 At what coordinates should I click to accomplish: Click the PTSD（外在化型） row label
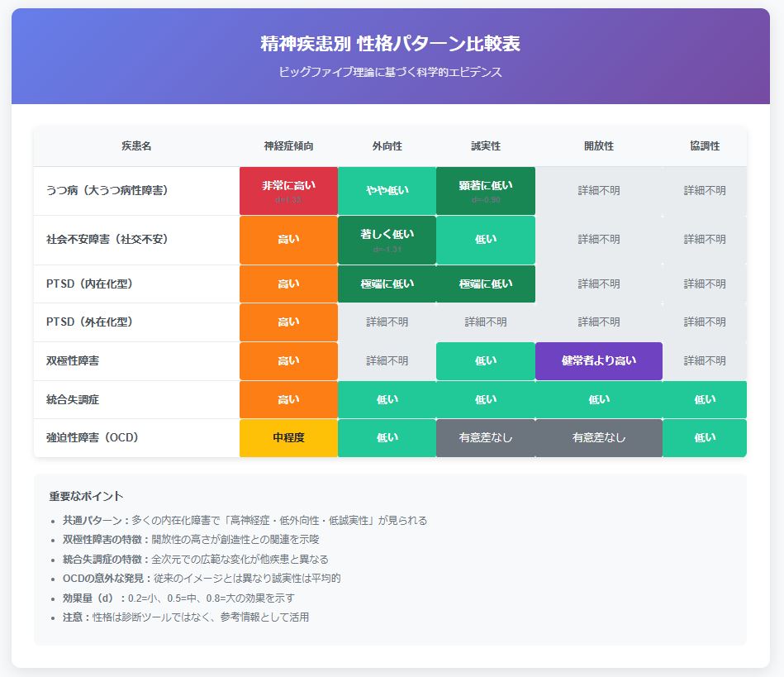(89, 322)
